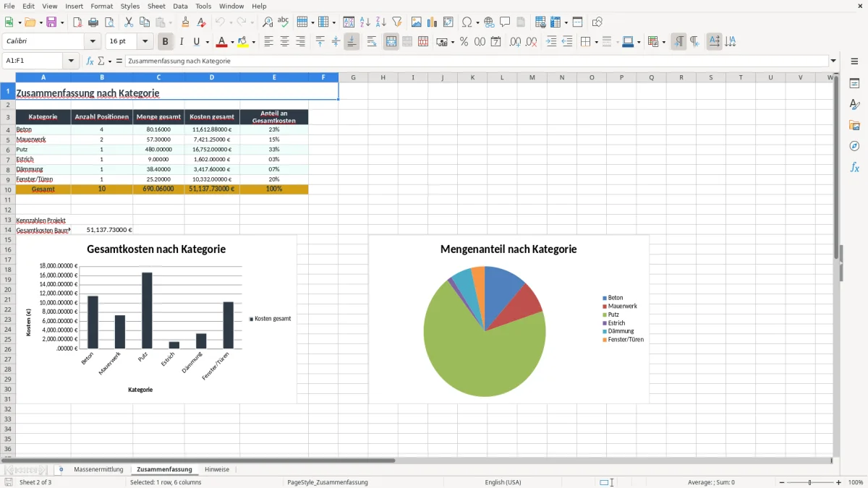Expand the formula bar
Viewport: 868px width, 488px height.
(833, 61)
